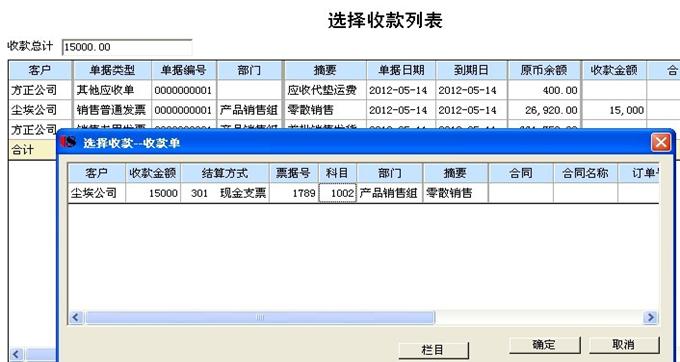Confirm with the 确定 button
The height and width of the screenshot is (362, 680).
[544, 345]
